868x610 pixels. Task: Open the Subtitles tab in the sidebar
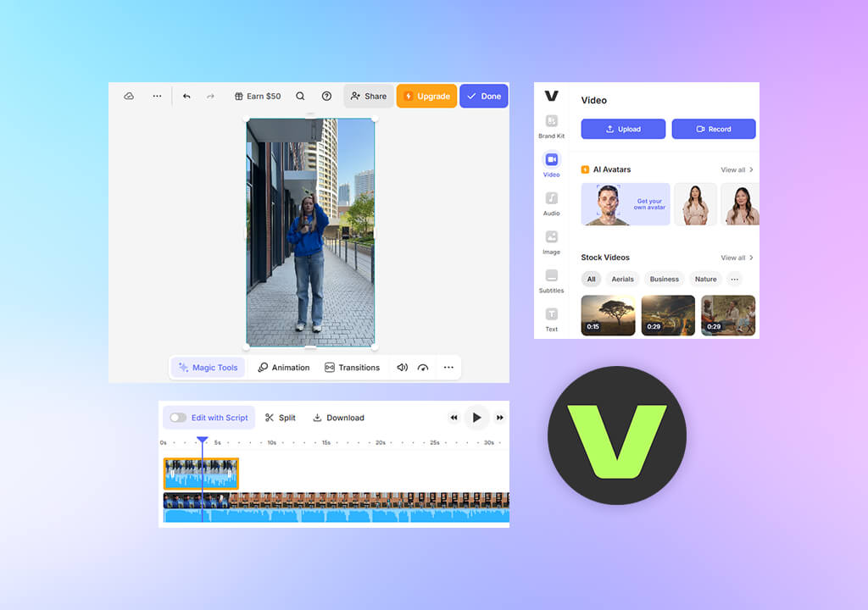point(551,281)
